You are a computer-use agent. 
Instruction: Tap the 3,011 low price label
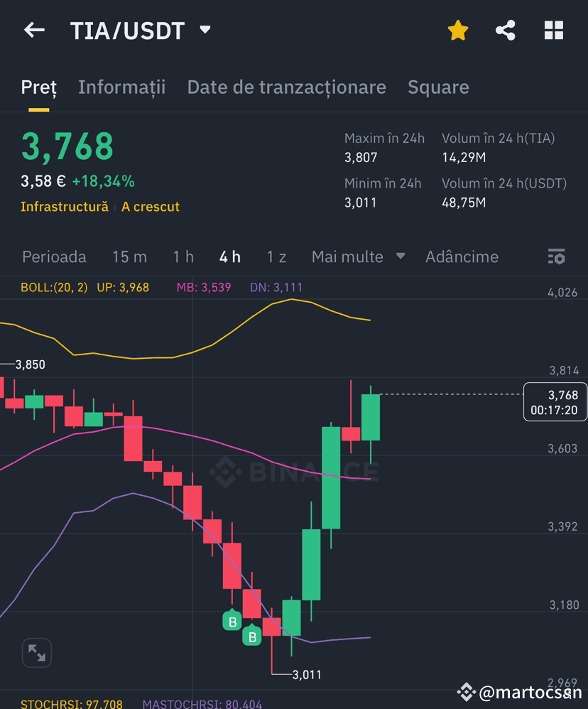click(307, 675)
